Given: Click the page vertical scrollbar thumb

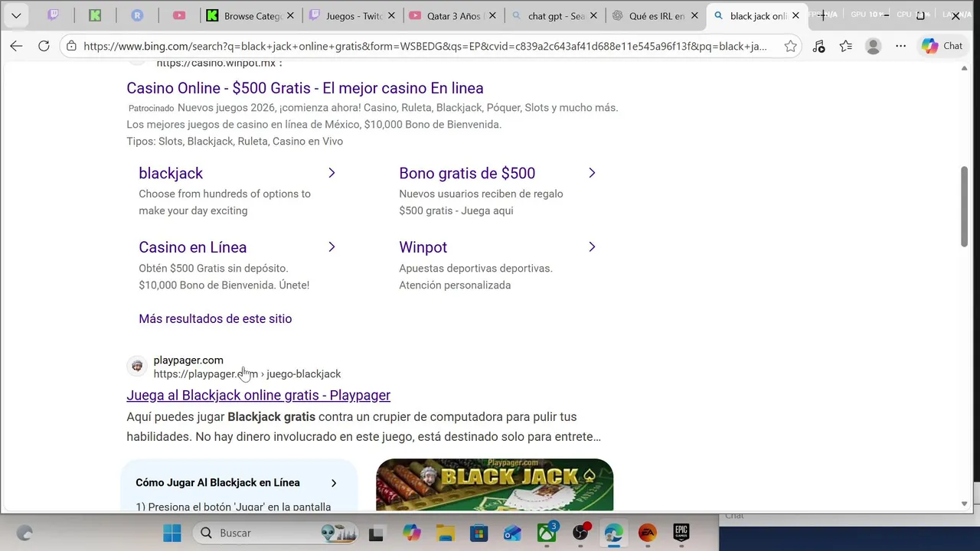Looking at the screenshot, I should [964, 207].
